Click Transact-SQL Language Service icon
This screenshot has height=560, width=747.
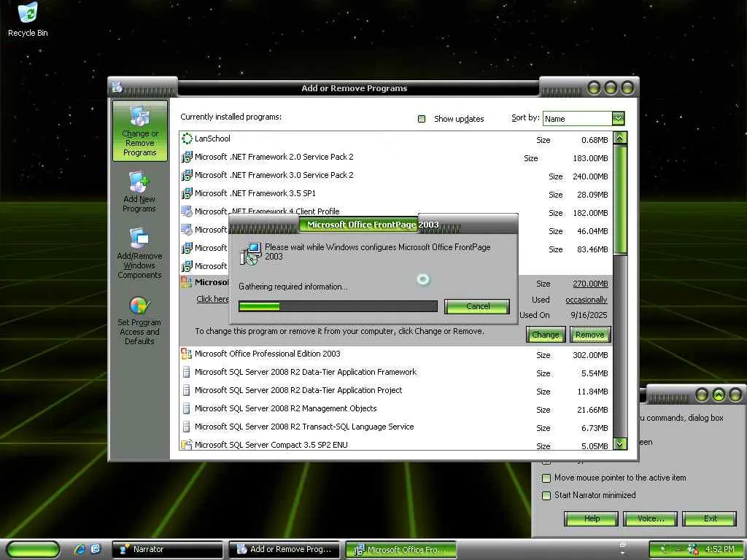point(186,427)
